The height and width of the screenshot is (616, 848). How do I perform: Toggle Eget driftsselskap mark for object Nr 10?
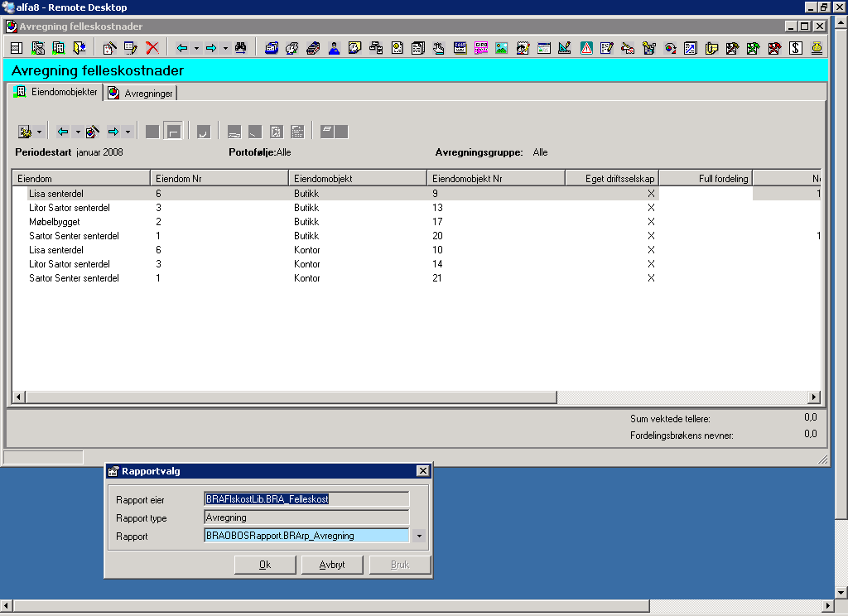pyautogui.click(x=651, y=250)
